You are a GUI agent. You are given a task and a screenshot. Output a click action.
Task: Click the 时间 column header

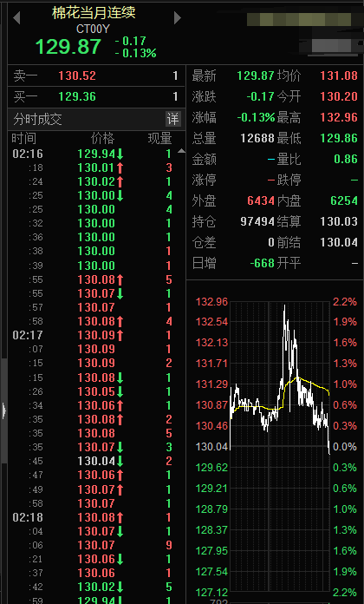24,138
